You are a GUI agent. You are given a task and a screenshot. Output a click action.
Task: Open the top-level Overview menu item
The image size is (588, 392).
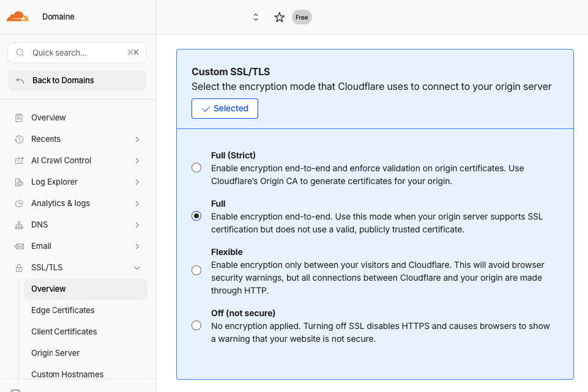coord(48,117)
